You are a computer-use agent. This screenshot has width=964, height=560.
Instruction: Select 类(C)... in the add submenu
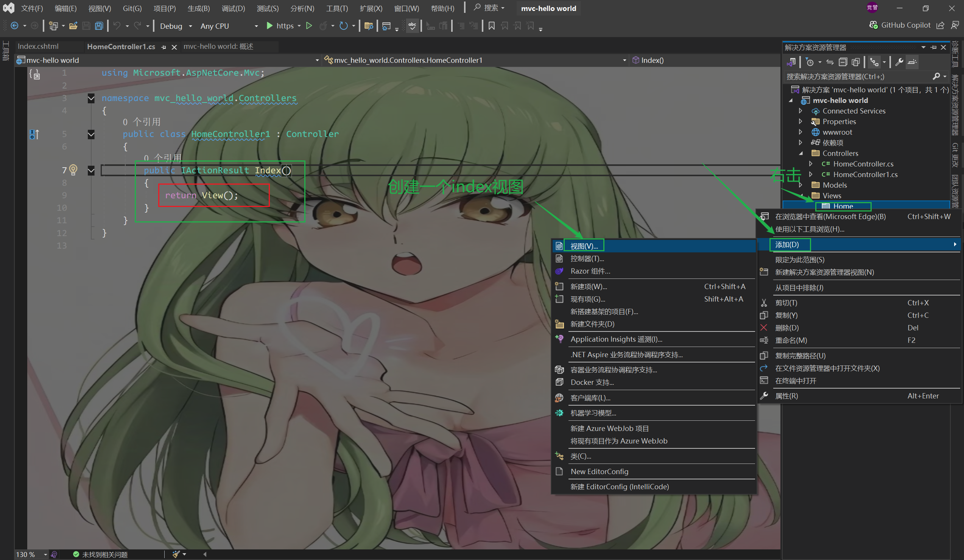[653, 456]
